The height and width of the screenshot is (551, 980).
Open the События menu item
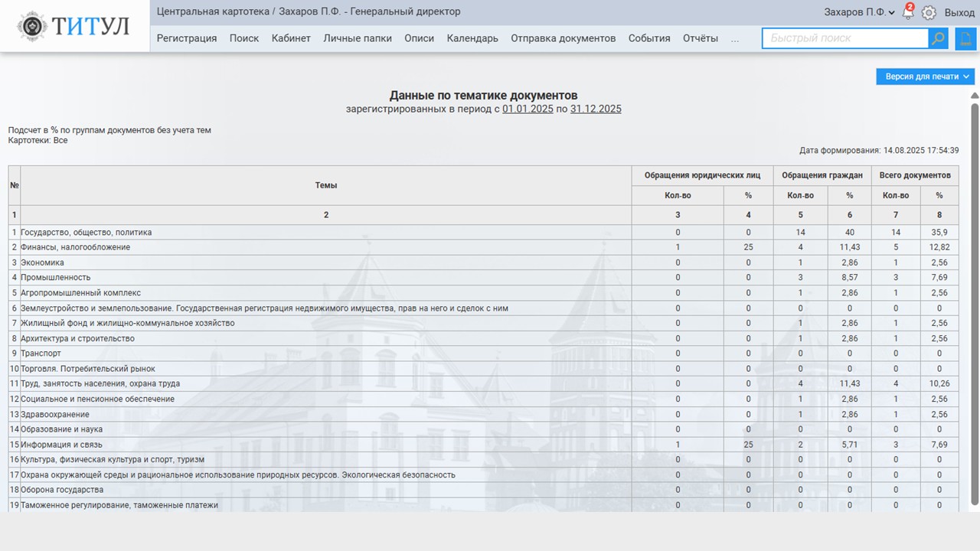[x=649, y=38]
